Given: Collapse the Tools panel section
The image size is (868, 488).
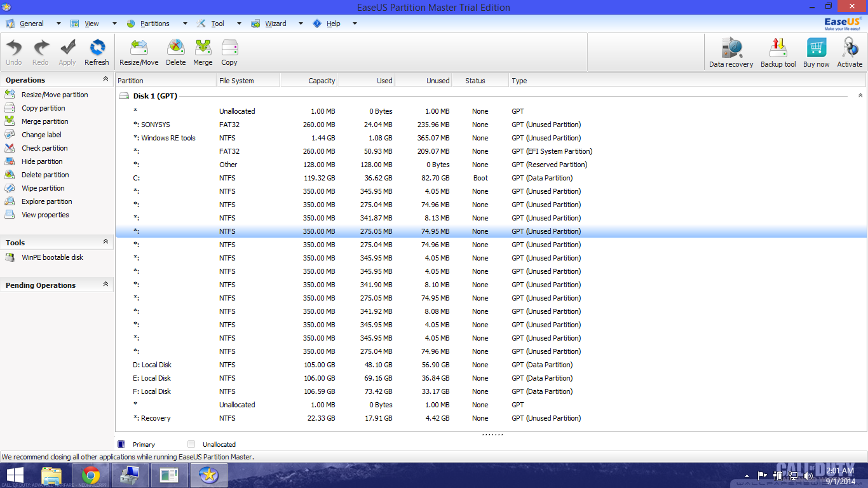Looking at the screenshot, I should click(x=105, y=242).
